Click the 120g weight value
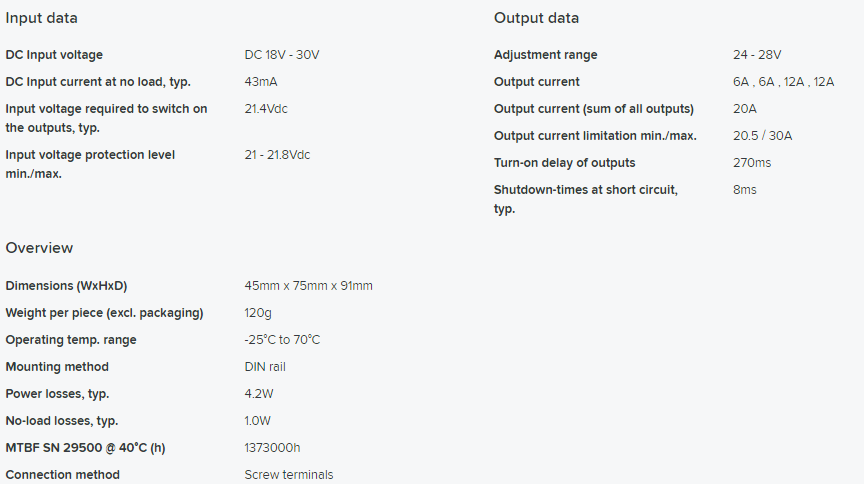864x484 pixels. point(258,313)
